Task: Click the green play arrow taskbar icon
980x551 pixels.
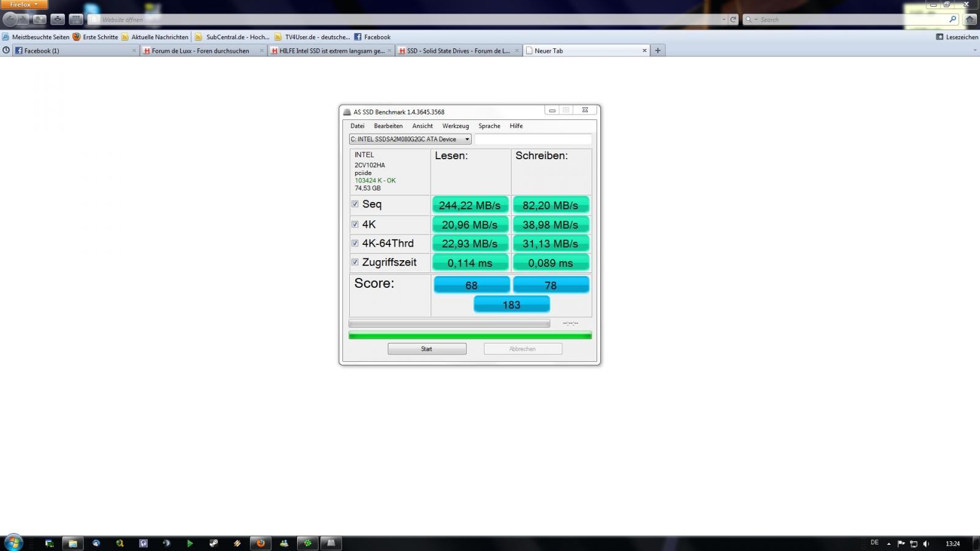Action: click(190, 543)
